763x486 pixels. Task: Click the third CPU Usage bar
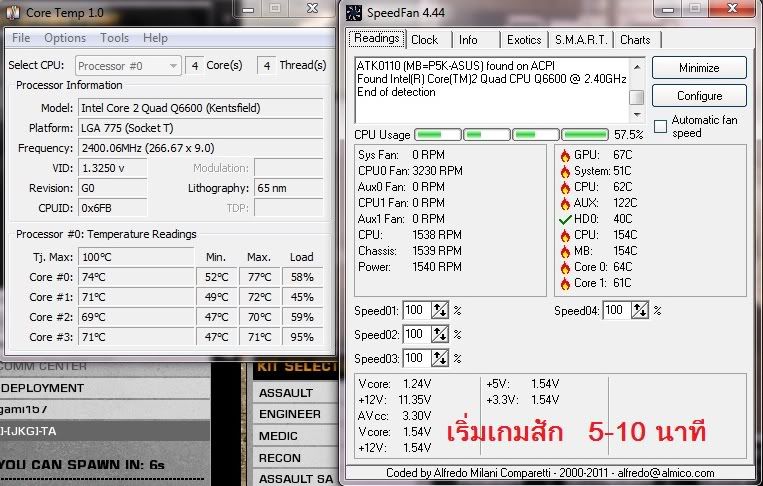(x=536, y=135)
